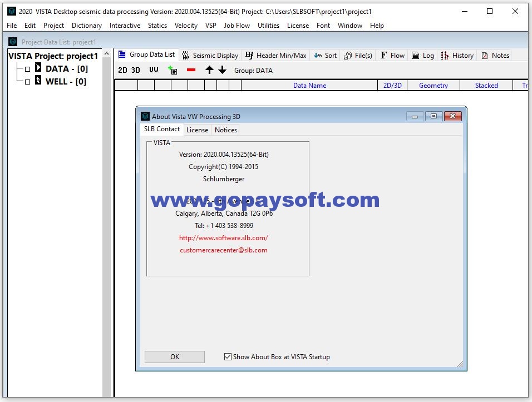Maximize the About Vista dialog
This screenshot has height=402, width=532.
(x=434, y=116)
